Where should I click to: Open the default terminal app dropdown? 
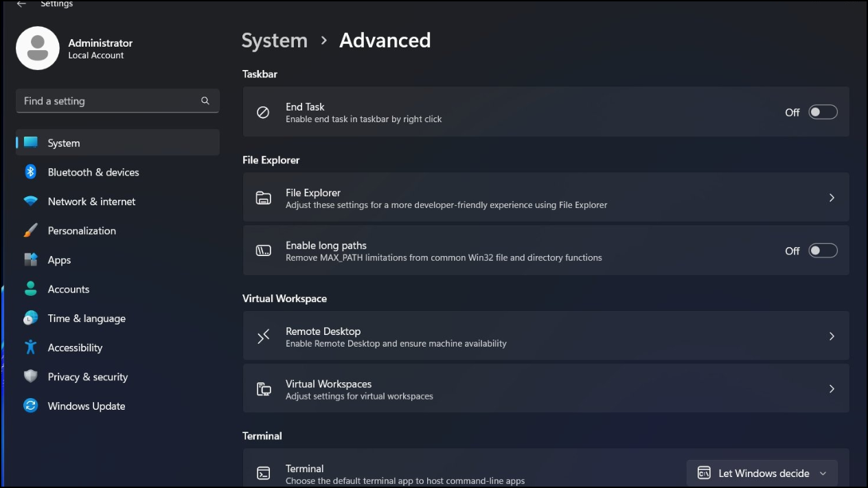(x=762, y=474)
